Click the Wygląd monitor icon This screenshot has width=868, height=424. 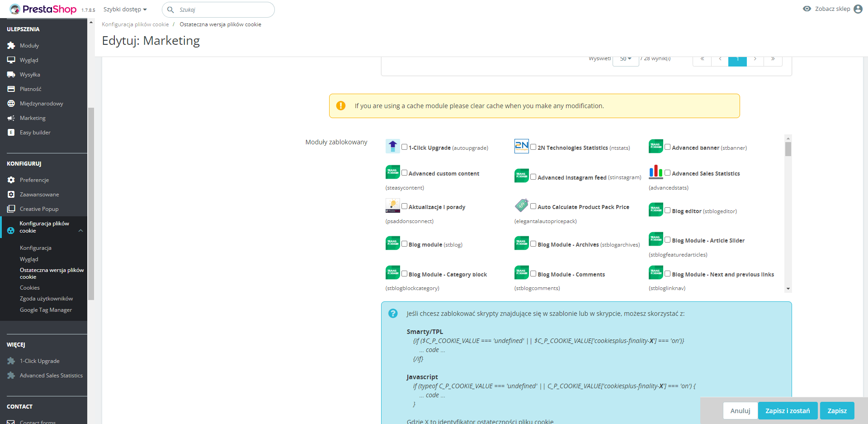11,60
